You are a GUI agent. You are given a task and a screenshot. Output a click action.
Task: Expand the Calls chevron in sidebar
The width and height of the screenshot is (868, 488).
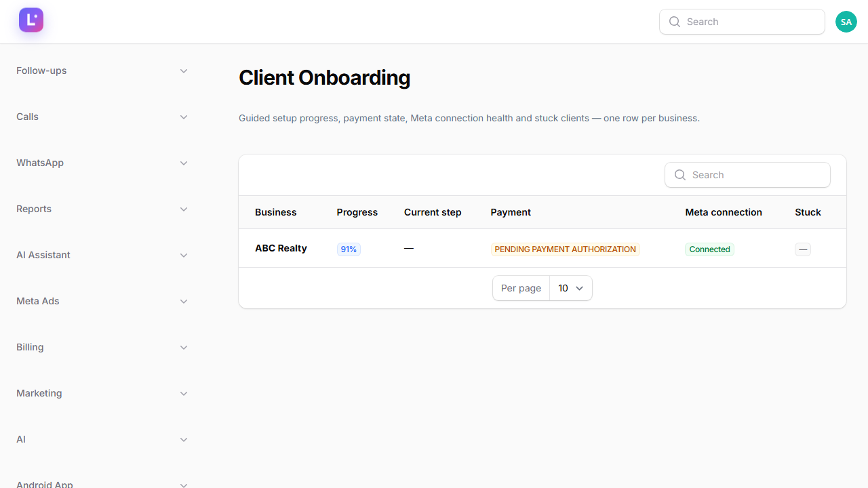click(184, 117)
